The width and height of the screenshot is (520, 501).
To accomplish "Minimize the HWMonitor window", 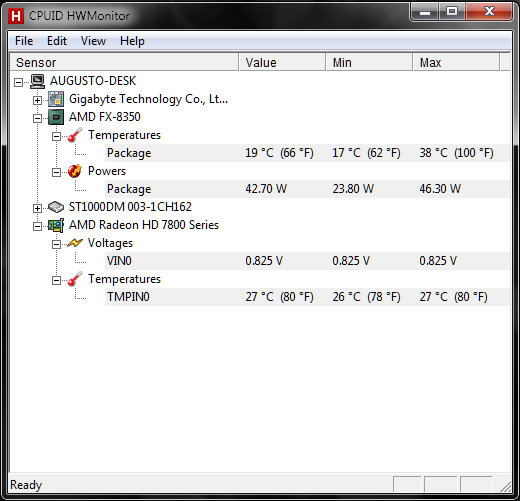I will click(x=424, y=12).
